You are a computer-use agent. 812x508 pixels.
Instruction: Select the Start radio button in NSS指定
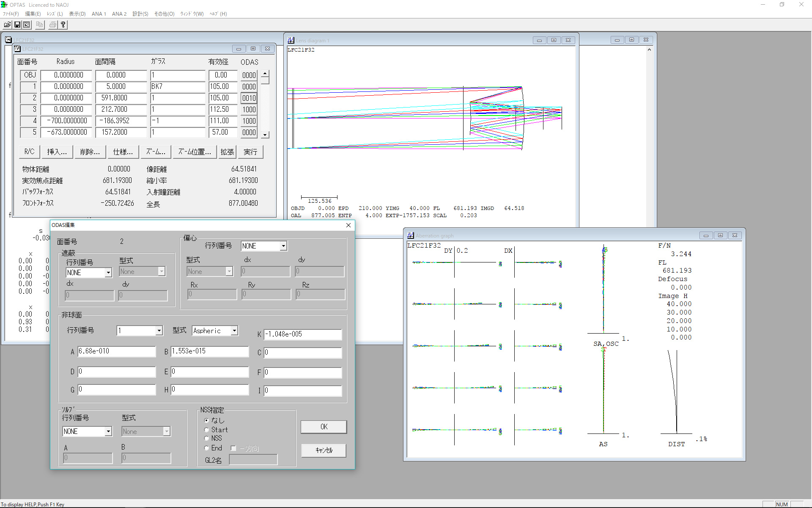pyautogui.click(x=207, y=430)
